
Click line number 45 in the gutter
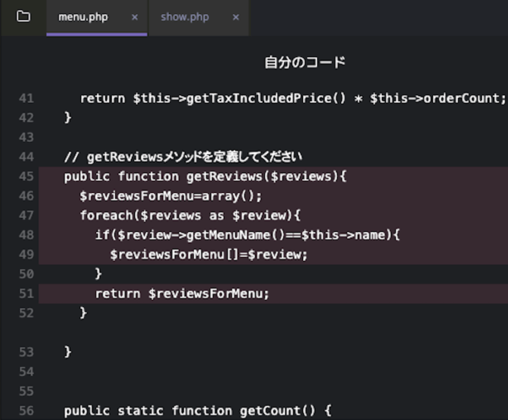[26, 176]
